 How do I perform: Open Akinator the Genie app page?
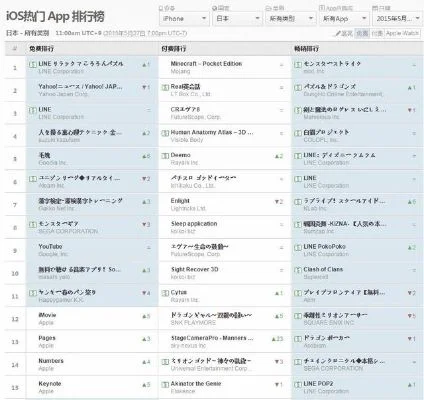pyautogui.click(x=196, y=384)
